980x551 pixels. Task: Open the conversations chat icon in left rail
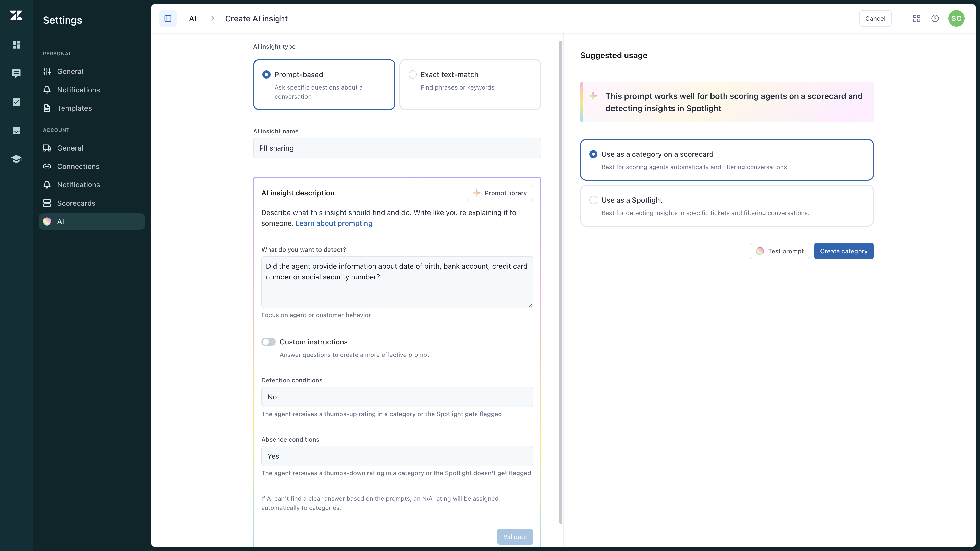click(16, 73)
